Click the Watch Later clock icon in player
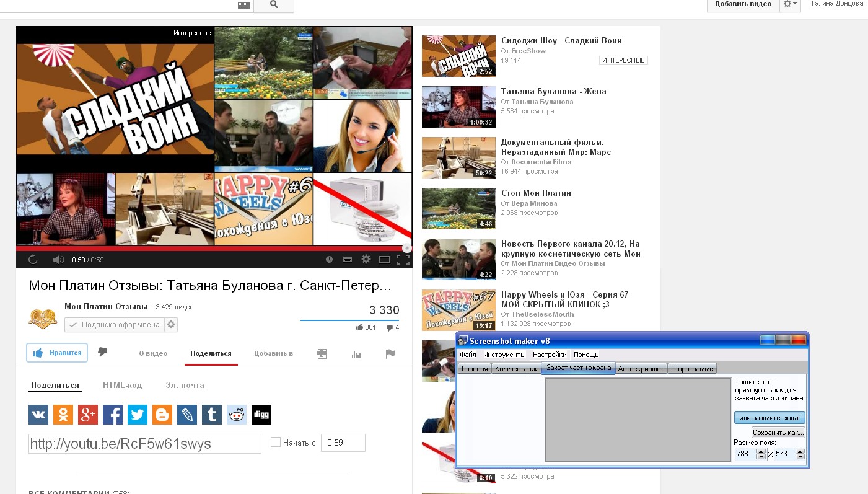Screen dimensions: 868x494 pos(329,260)
